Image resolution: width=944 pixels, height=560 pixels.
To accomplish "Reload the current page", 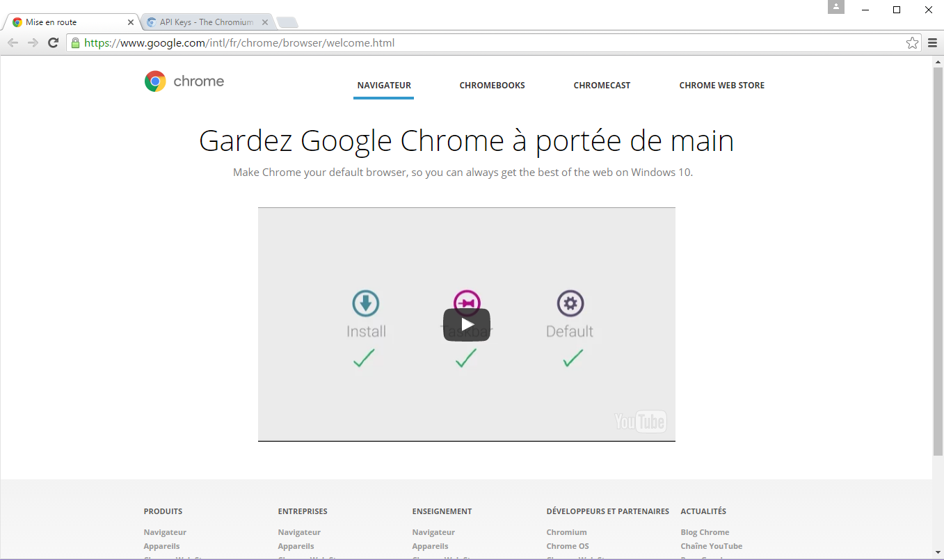I will [x=54, y=42].
